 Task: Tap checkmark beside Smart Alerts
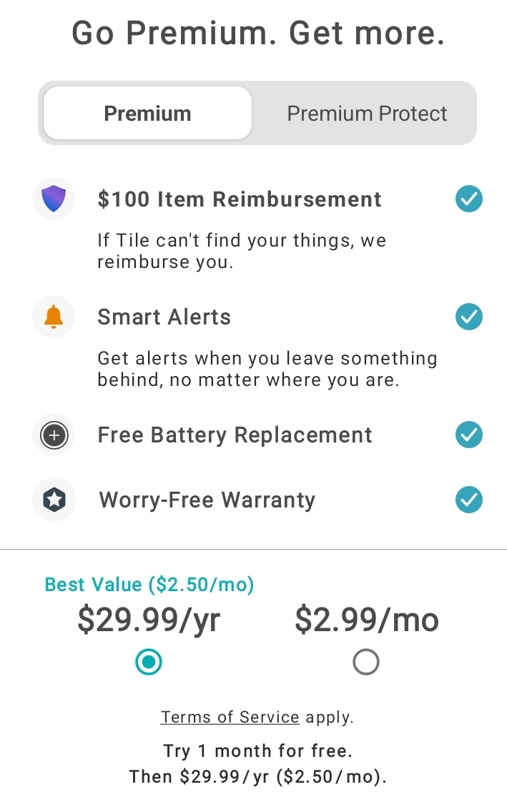pos(469,317)
